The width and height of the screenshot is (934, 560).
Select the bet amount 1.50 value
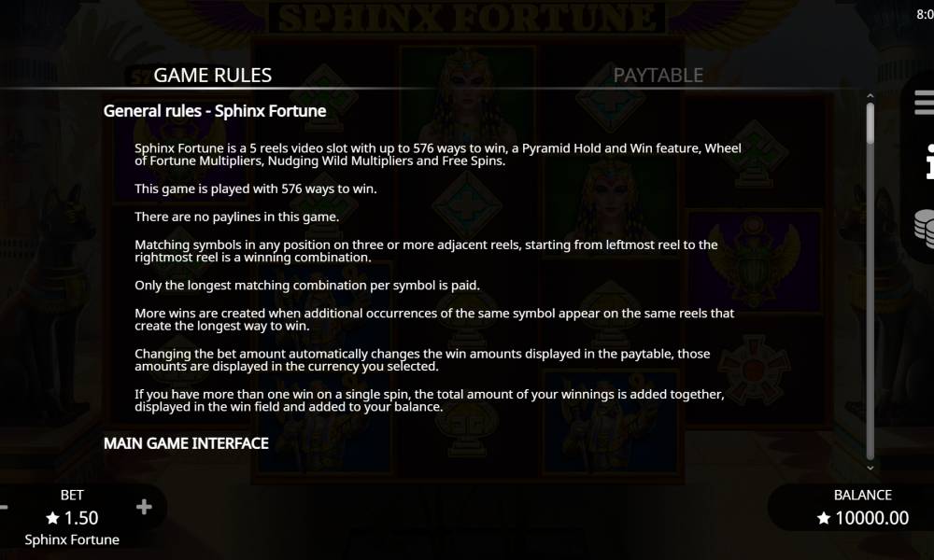pos(81,518)
